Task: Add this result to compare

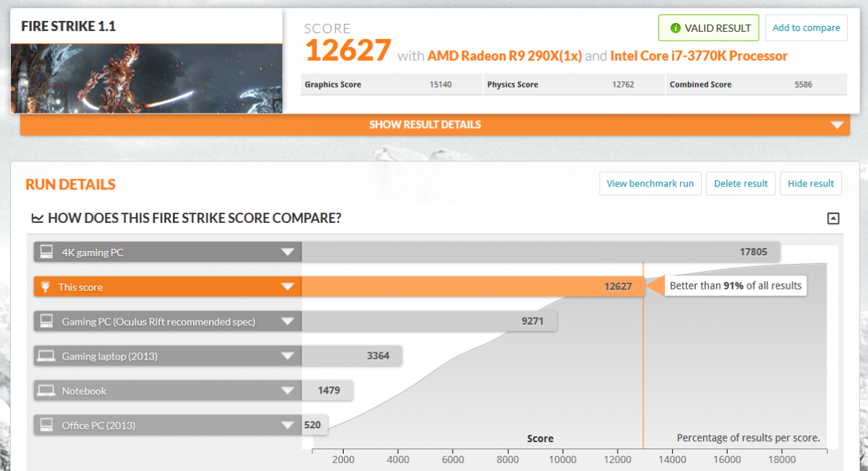Action: 806,28
